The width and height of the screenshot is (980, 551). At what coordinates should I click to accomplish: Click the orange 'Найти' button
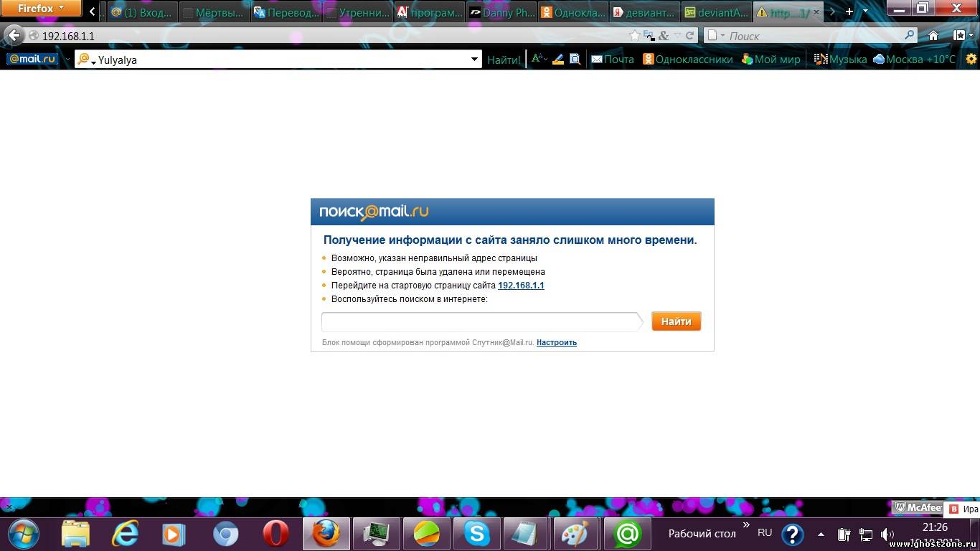pyautogui.click(x=676, y=321)
